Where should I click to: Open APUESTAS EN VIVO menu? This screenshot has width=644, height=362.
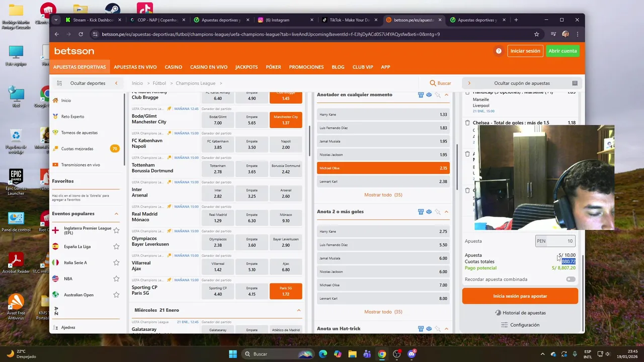point(135,67)
